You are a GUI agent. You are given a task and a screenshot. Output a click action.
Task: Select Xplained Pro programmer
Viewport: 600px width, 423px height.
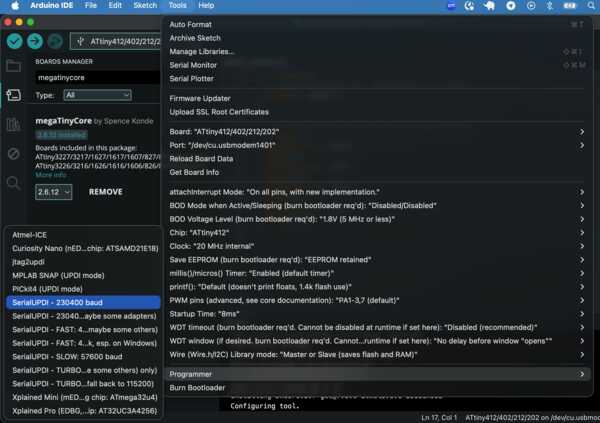tap(83, 411)
